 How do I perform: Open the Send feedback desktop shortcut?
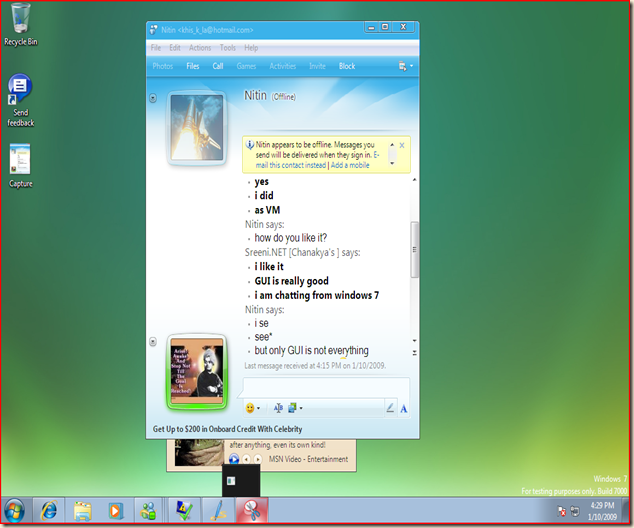point(20,100)
